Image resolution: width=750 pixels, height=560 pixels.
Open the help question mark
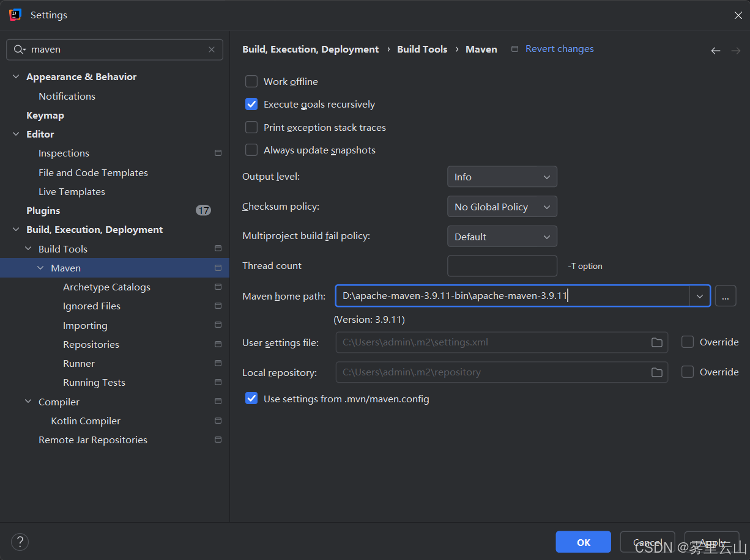pyautogui.click(x=20, y=542)
